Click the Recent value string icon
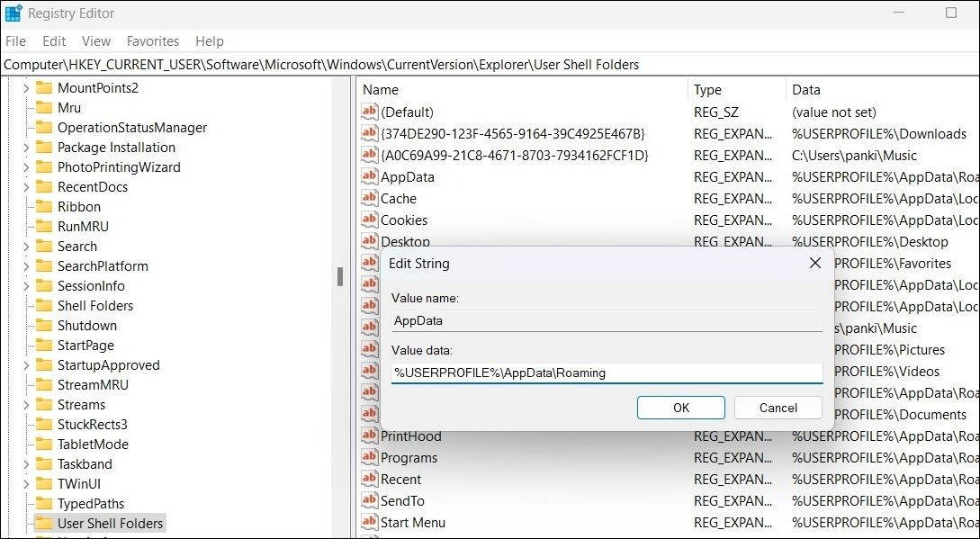This screenshot has width=980, height=539. click(x=370, y=479)
